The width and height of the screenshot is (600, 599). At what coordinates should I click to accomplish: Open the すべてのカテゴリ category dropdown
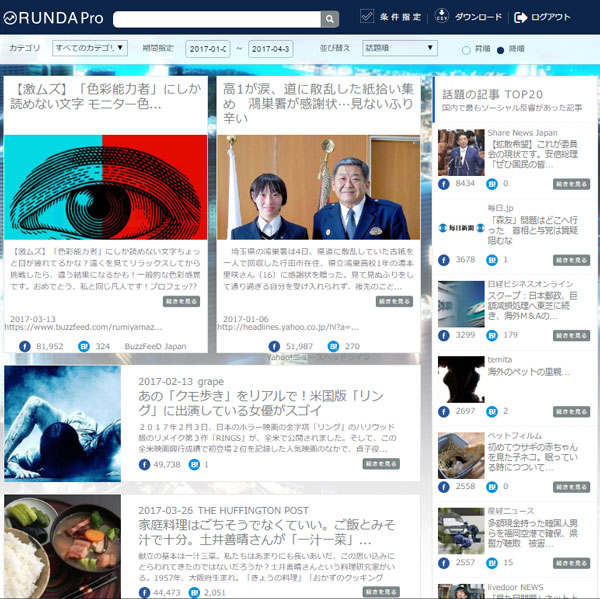[x=90, y=48]
